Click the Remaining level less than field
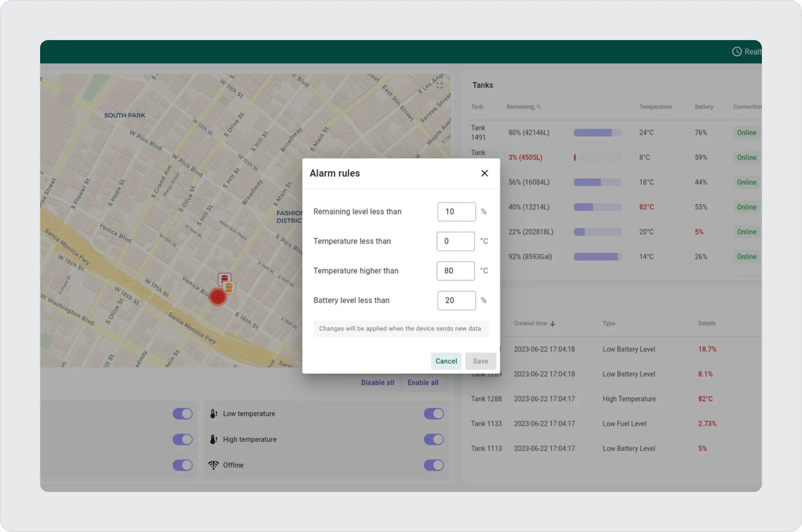The image size is (802, 532). pyautogui.click(x=456, y=212)
